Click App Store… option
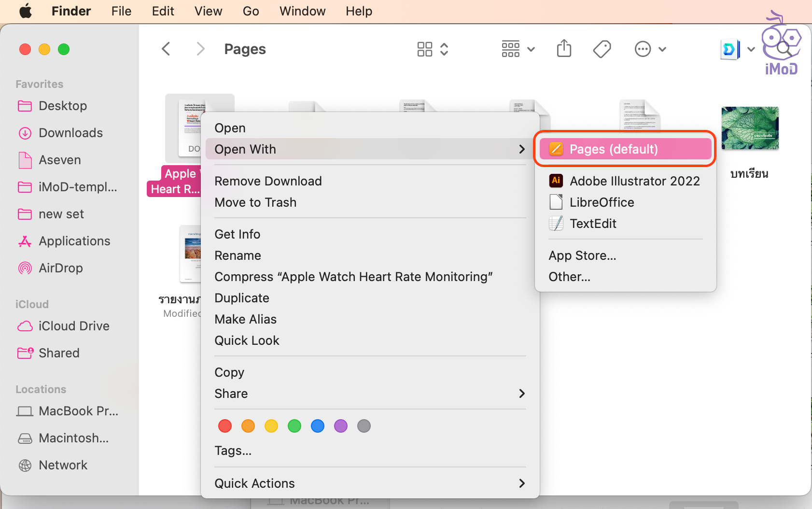Screen dimensions: 812x509 point(582,255)
